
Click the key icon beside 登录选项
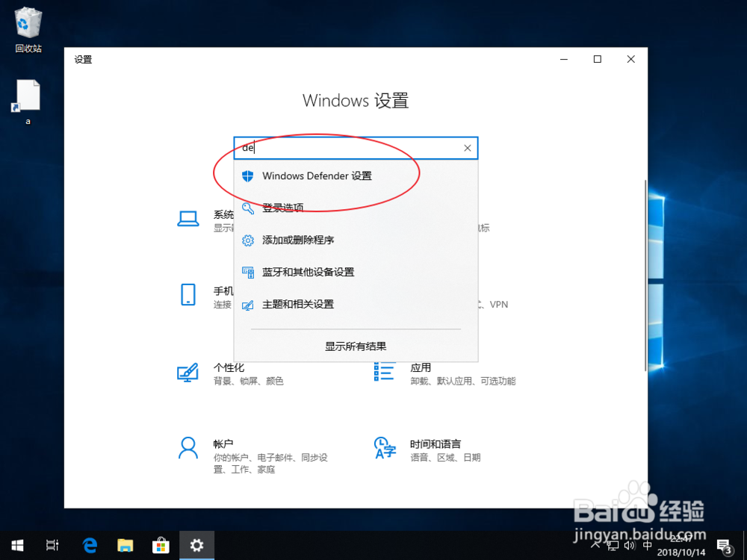click(248, 208)
